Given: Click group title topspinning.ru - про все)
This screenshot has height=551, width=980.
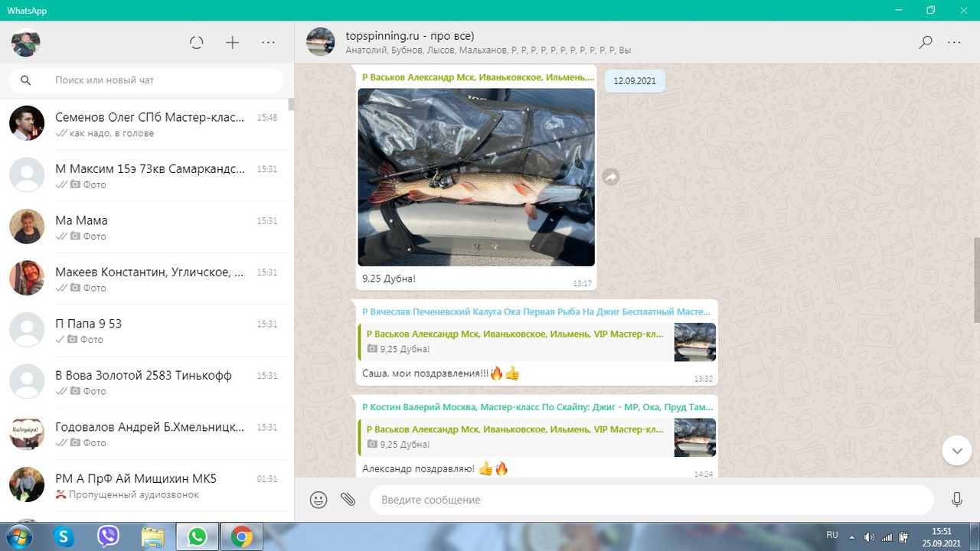Looking at the screenshot, I should pos(410,35).
